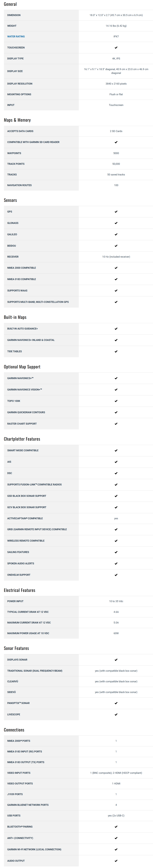Click the USB Ports row label
Image resolution: width=153 pixels, height=868 pixels.
click(x=14, y=815)
